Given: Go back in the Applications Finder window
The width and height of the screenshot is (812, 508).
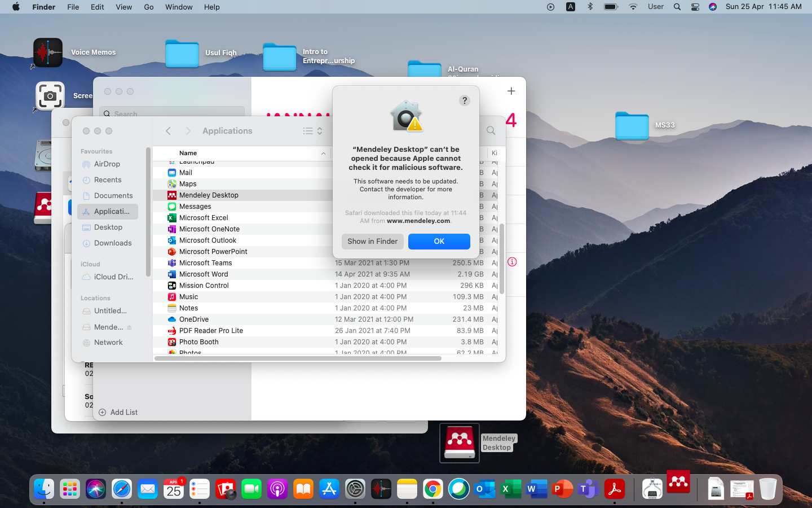Looking at the screenshot, I should click(168, 131).
